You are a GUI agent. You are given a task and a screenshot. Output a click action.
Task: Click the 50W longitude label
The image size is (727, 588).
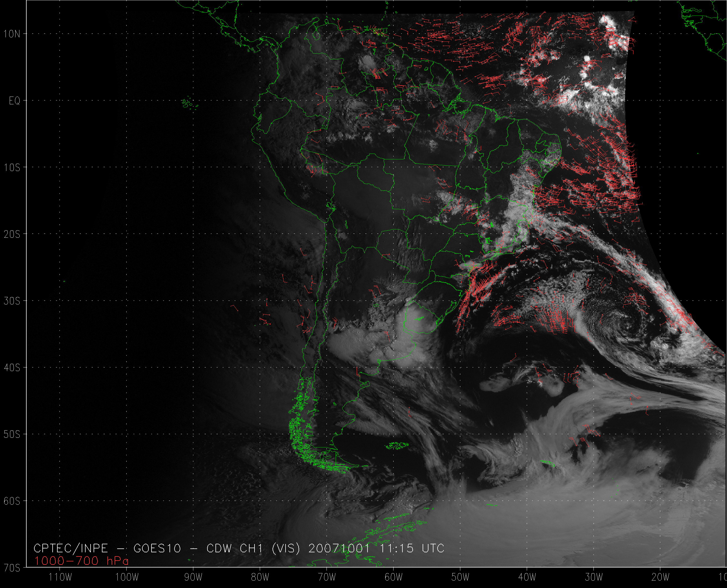[x=460, y=577]
